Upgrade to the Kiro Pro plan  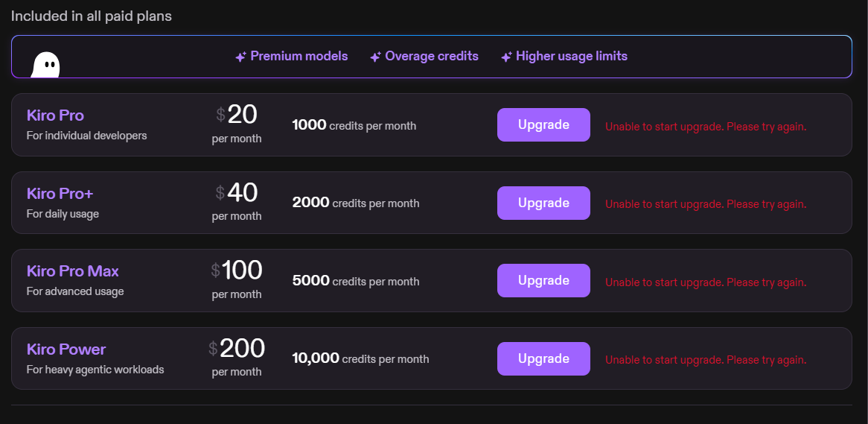point(543,124)
